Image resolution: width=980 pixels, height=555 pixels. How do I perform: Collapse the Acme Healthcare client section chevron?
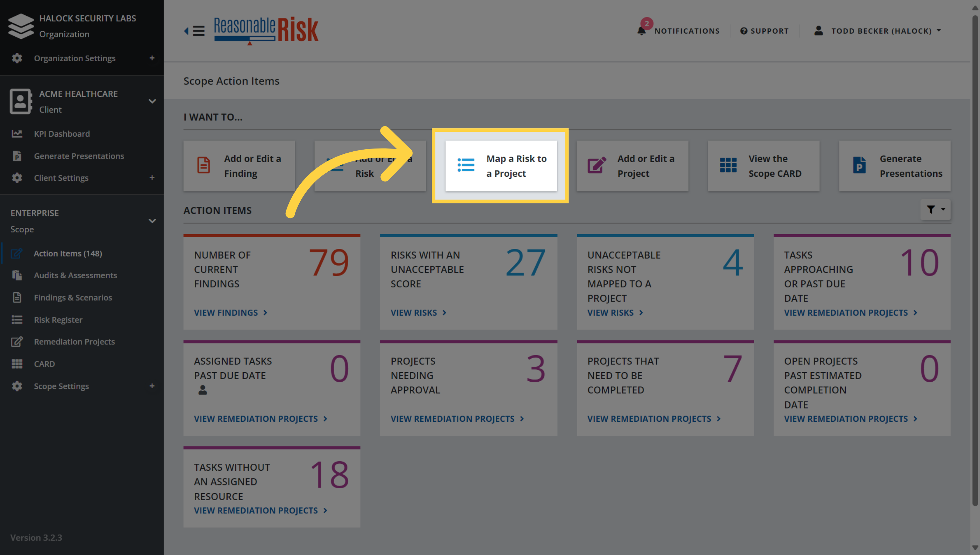tap(152, 101)
